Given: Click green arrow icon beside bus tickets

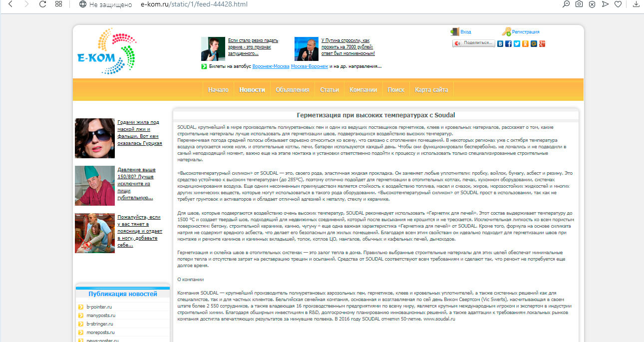Looking at the screenshot, I should (204, 66).
